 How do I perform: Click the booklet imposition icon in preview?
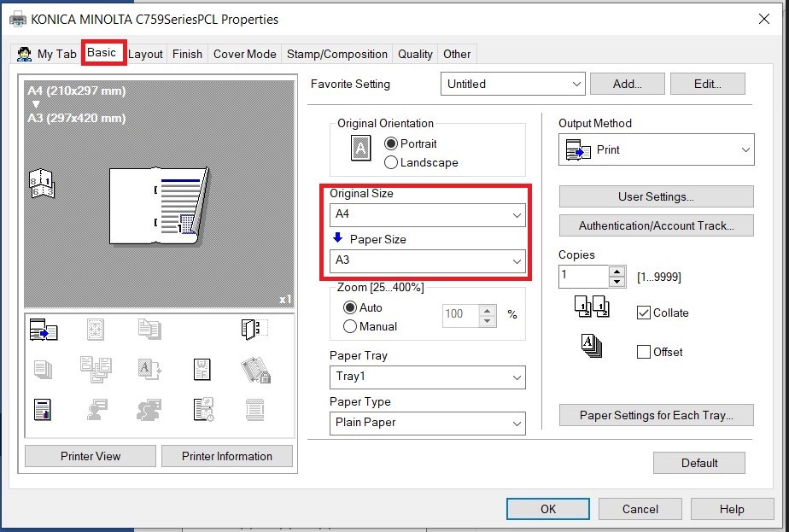[x=41, y=184]
